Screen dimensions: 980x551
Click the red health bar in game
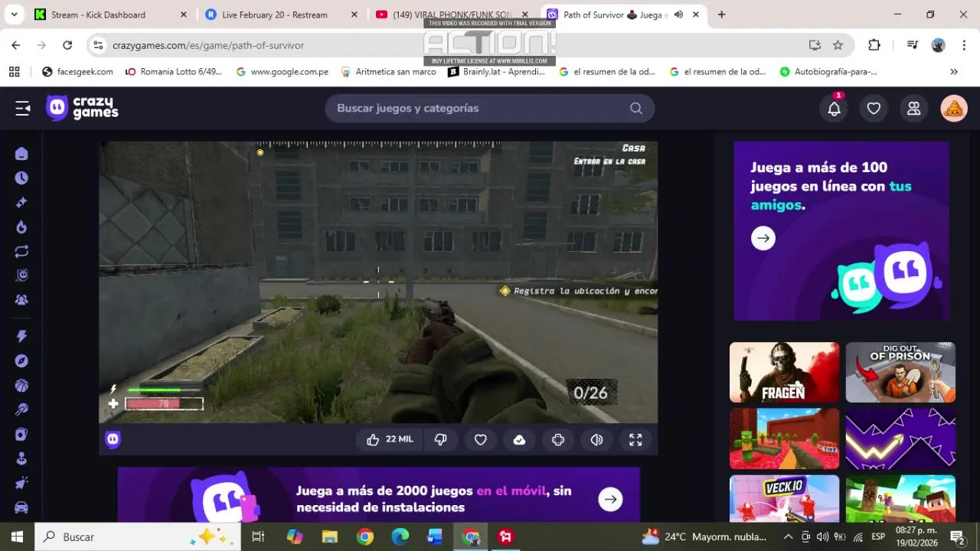coord(164,403)
